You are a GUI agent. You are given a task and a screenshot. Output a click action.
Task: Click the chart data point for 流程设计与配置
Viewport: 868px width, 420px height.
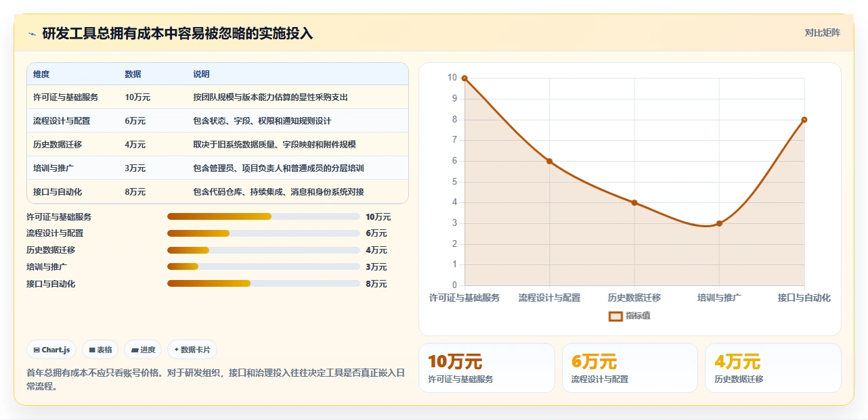(549, 161)
